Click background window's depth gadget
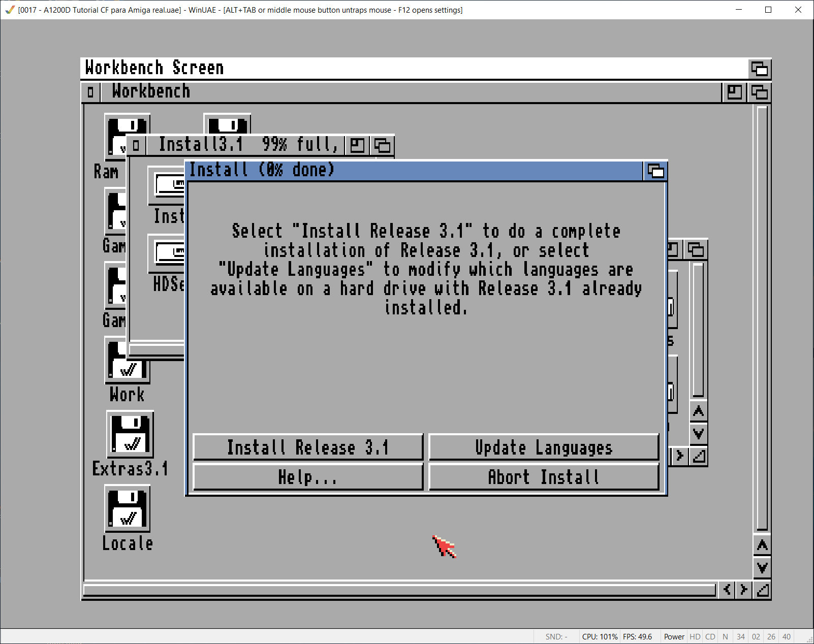This screenshot has height=644, width=814. point(695,249)
